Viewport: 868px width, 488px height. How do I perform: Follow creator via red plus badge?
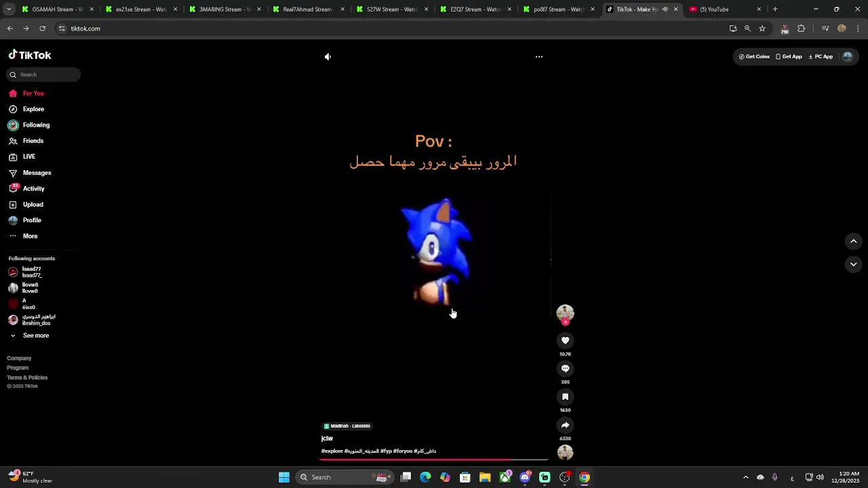coord(565,322)
